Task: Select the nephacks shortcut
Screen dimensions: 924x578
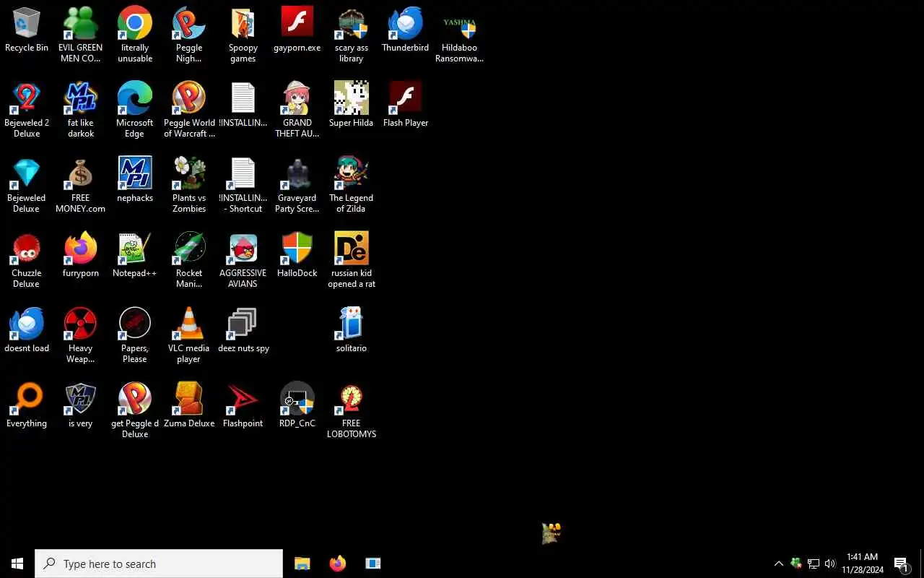Action: pos(135,181)
